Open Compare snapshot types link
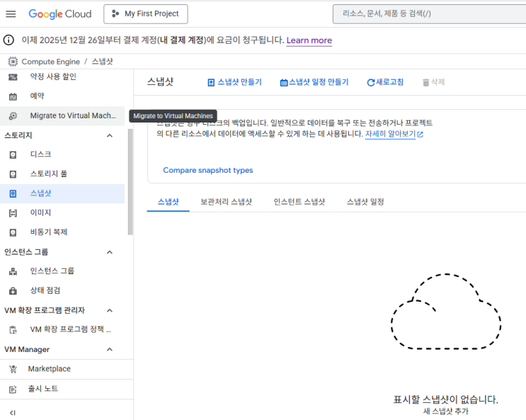The height and width of the screenshot is (420, 526). point(208,170)
